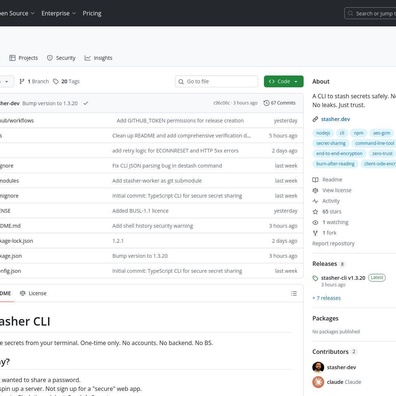Switch to the License tab
Screen dimensions: 396x396
[33, 293]
